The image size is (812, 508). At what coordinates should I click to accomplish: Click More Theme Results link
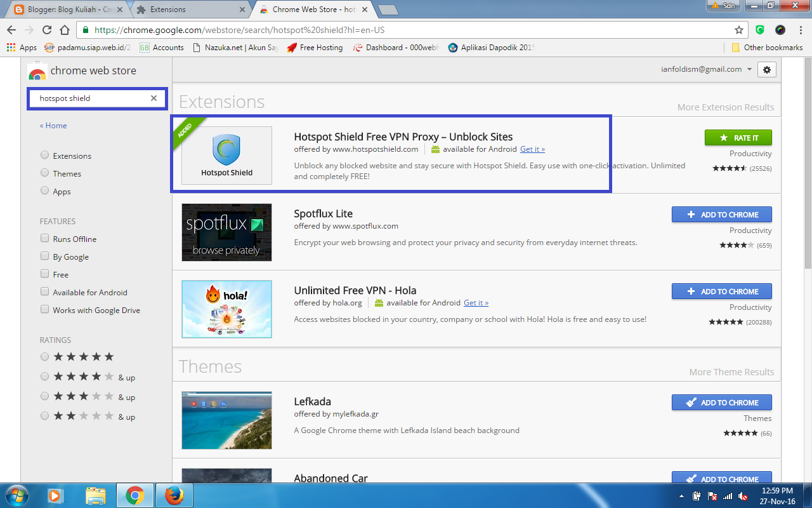(x=732, y=372)
